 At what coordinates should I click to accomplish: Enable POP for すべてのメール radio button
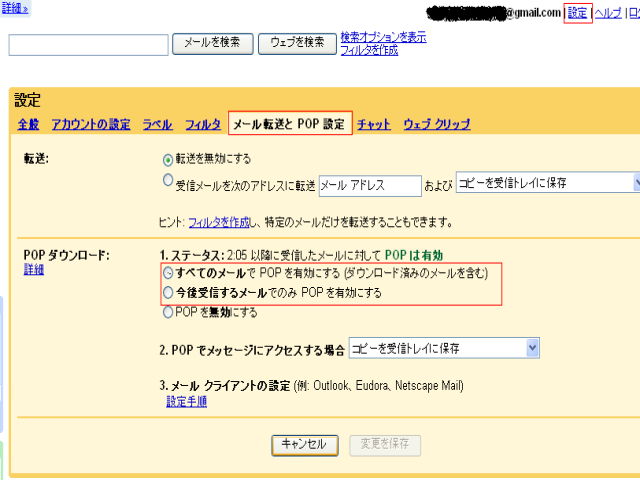pos(168,273)
